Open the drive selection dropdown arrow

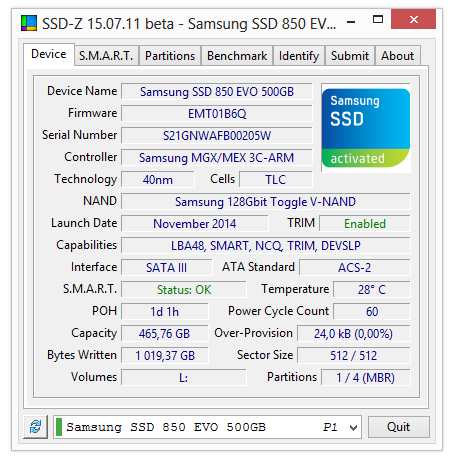tap(353, 427)
